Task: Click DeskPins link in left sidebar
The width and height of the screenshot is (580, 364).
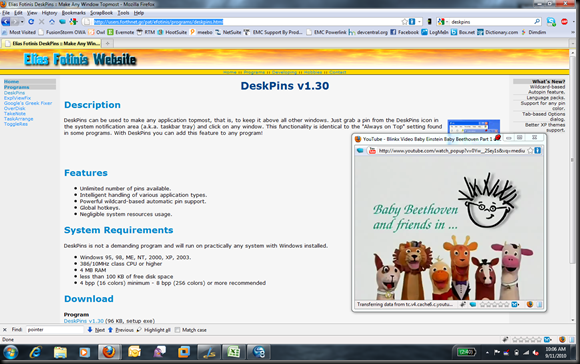Action: tap(14, 93)
